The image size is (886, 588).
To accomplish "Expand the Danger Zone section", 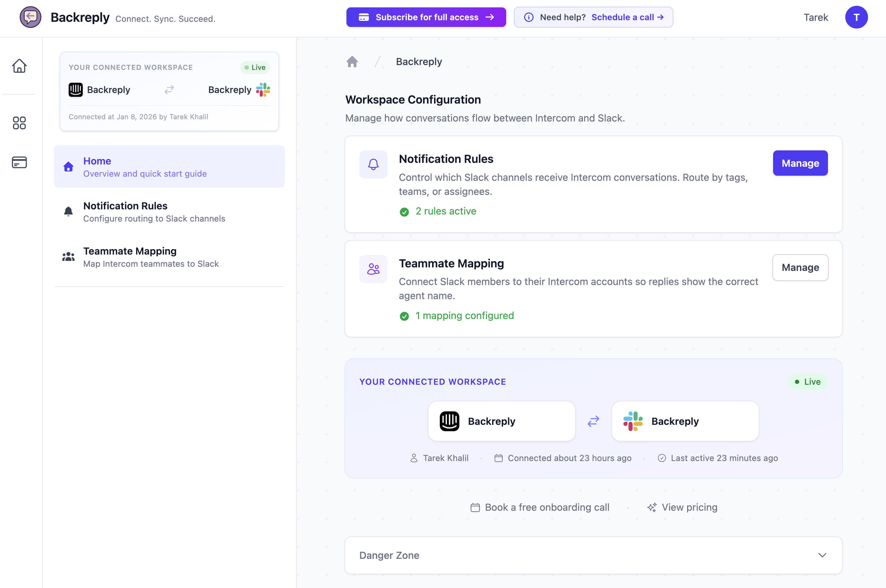I will tap(389, 555).
